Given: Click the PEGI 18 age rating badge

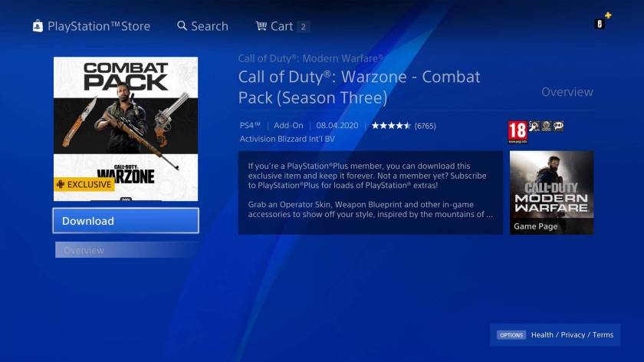Looking at the screenshot, I should click(x=517, y=132).
